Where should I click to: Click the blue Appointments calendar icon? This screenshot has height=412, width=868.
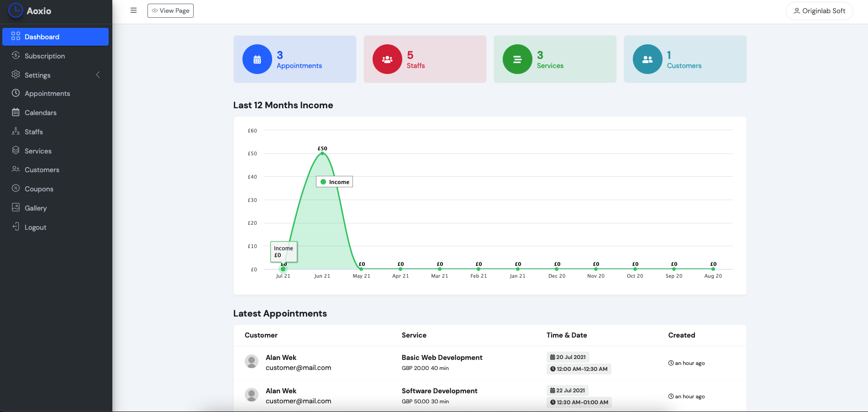257,59
